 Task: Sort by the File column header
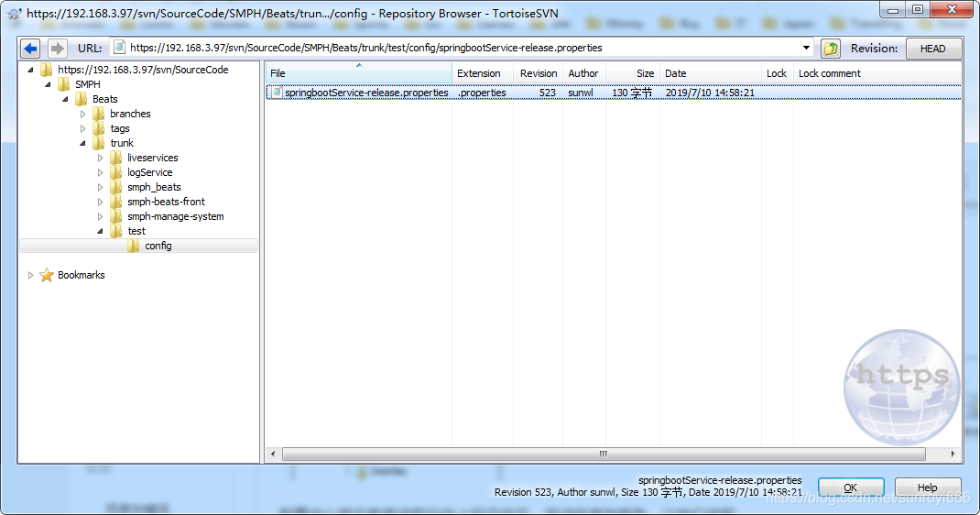coord(358,73)
